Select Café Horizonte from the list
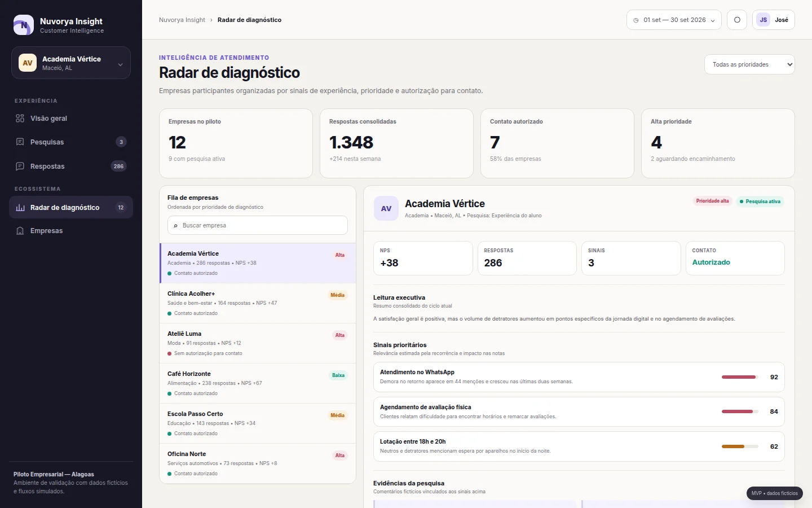Viewport: 812px width, 508px height. point(258,383)
